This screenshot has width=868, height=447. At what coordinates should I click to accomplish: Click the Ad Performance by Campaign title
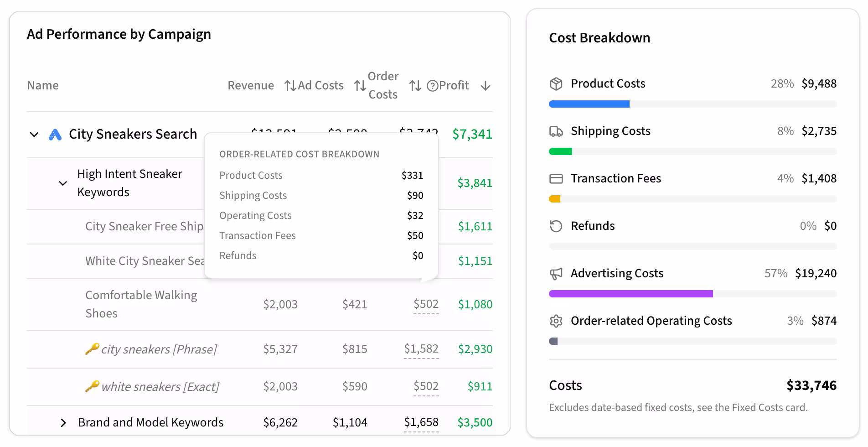(119, 35)
